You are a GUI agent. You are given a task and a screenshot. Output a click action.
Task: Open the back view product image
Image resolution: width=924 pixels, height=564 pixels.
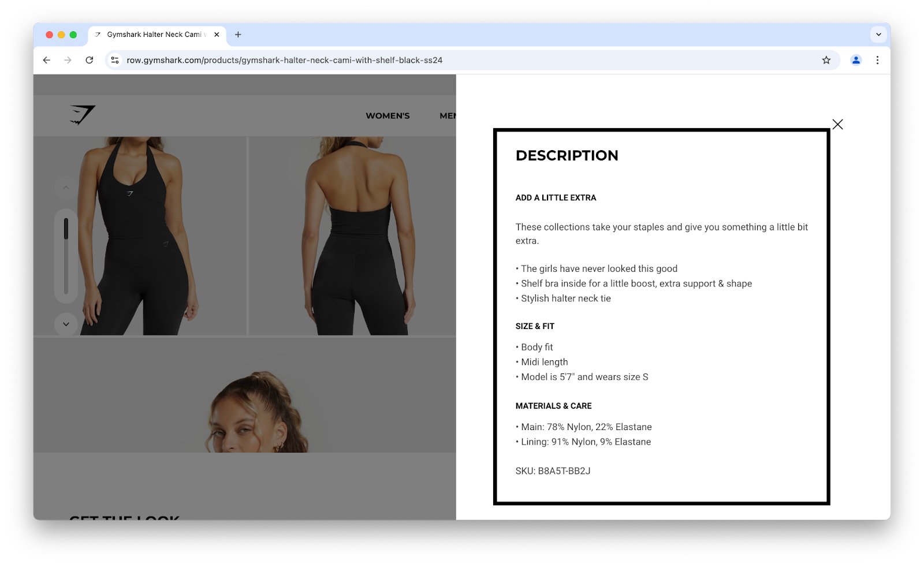(x=352, y=236)
